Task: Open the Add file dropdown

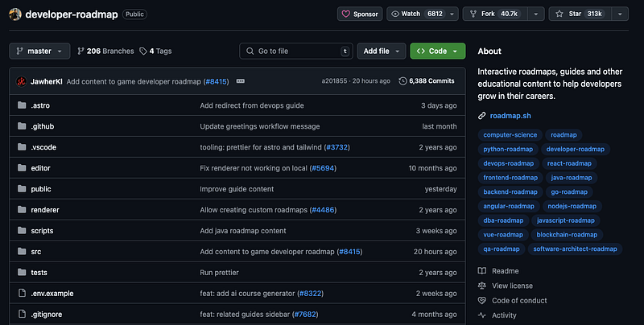Action: click(x=381, y=51)
